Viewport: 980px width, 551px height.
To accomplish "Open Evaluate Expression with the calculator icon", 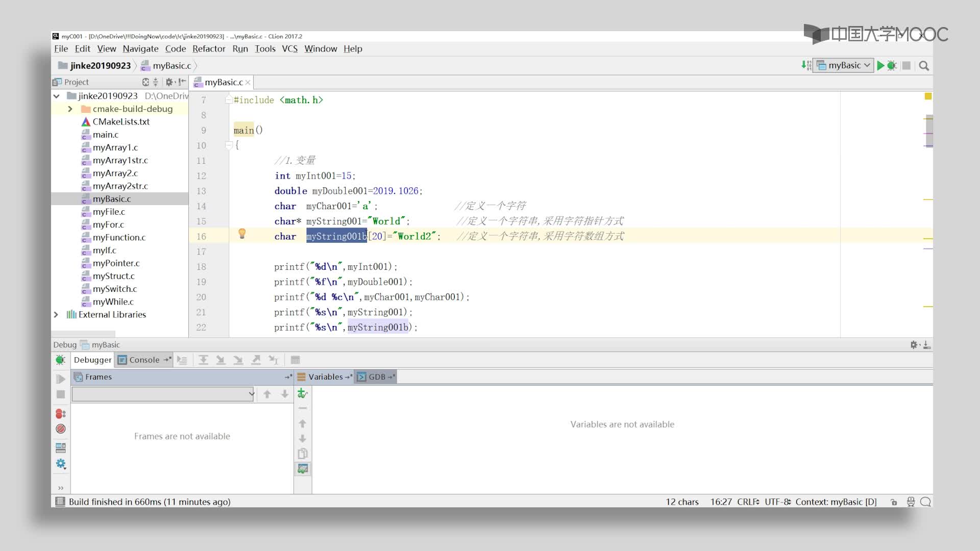I will (295, 360).
